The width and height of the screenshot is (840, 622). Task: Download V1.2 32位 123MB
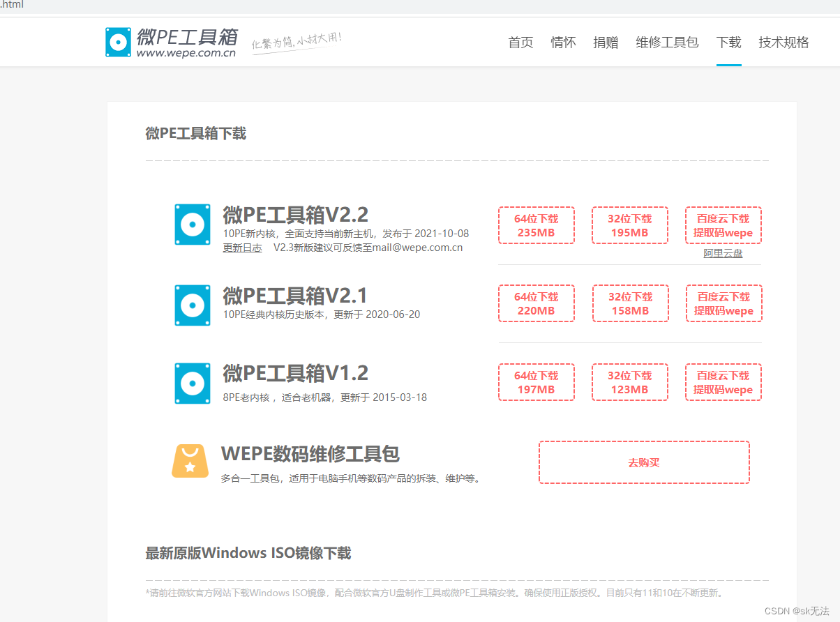[630, 382]
